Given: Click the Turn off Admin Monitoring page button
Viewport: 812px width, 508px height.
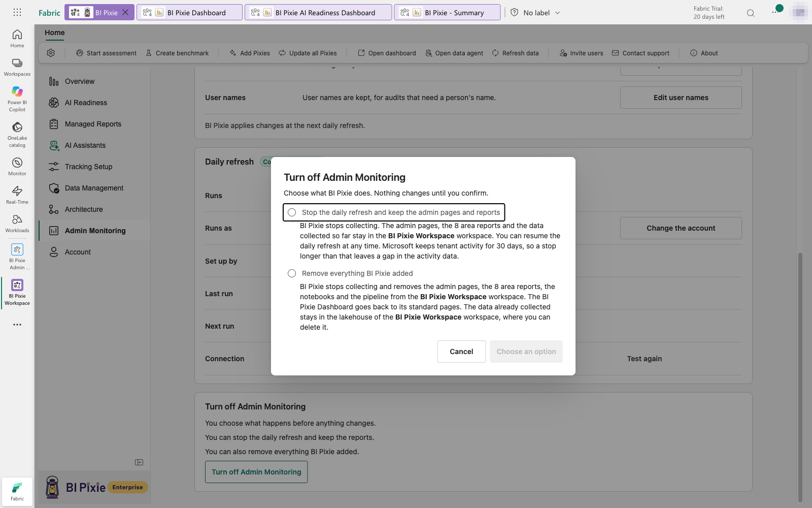Looking at the screenshot, I should [x=256, y=472].
